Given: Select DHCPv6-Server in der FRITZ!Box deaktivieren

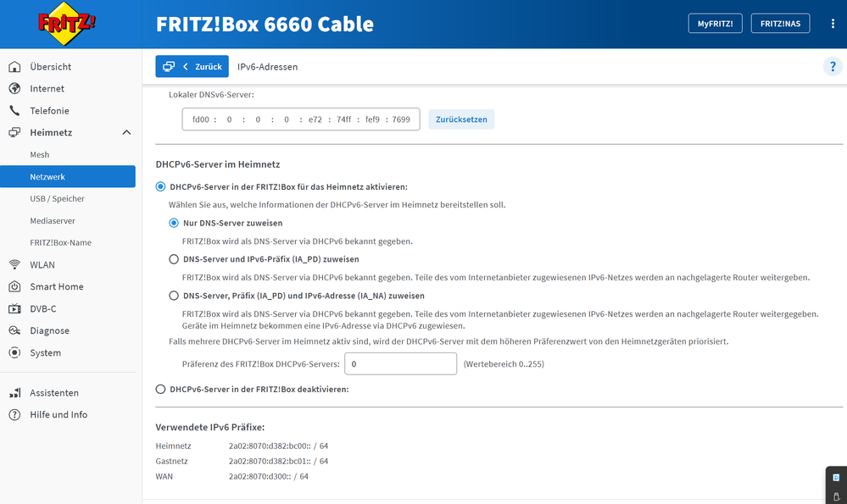Looking at the screenshot, I should 160,389.
